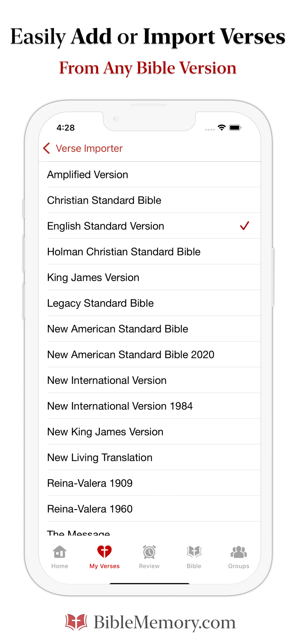296x644 pixels.
Task: Tap the home indicator bar
Action: (x=149, y=584)
